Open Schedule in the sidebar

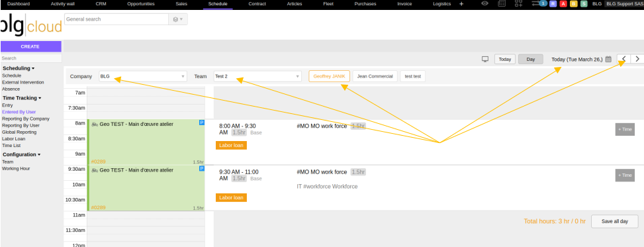[x=11, y=75]
